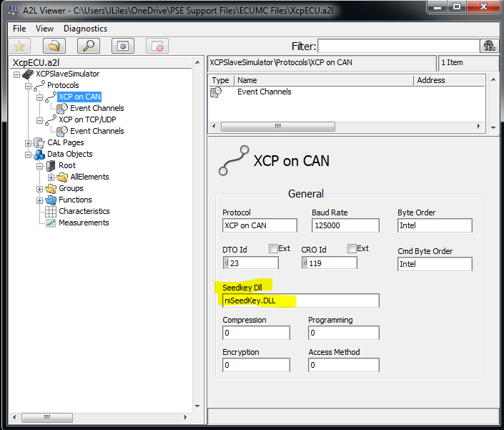504x430 pixels.
Task: Expand the AllElements node
Action: point(51,177)
